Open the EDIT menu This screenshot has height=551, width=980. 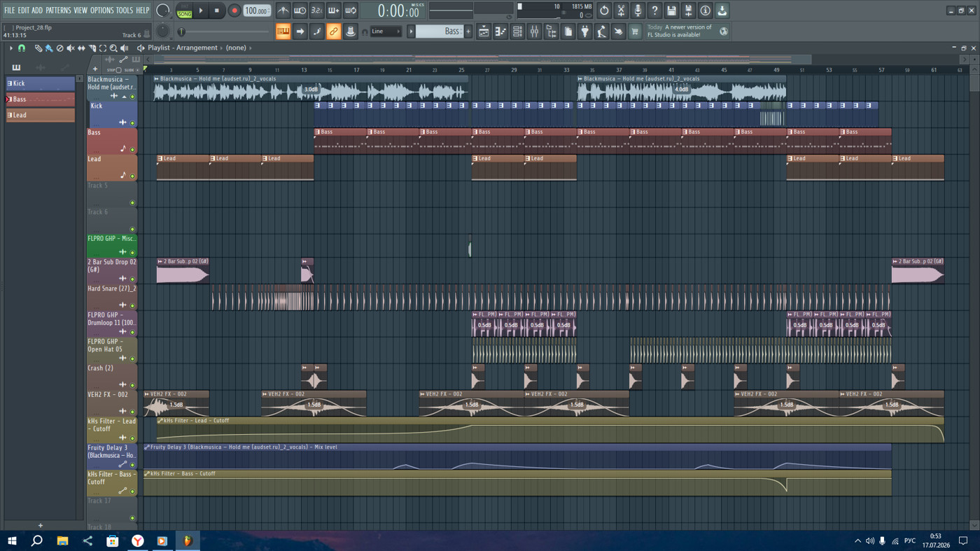click(24, 11)
